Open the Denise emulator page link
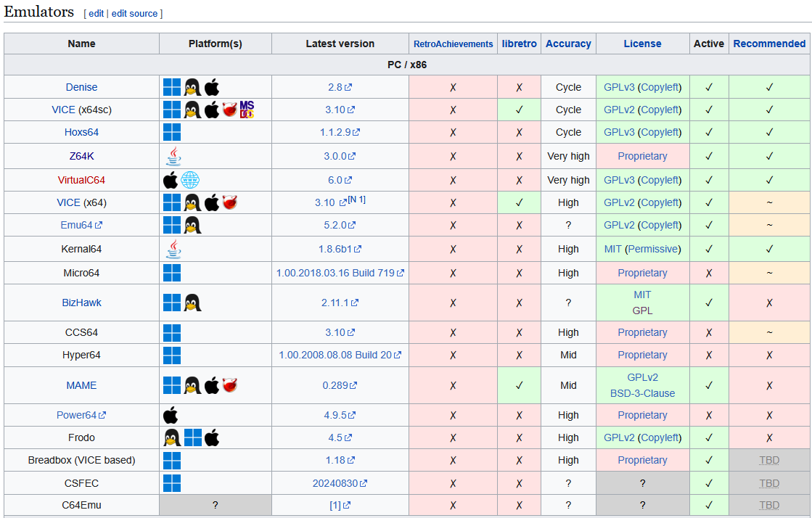The image size is (812, 518). pos(81,87)
